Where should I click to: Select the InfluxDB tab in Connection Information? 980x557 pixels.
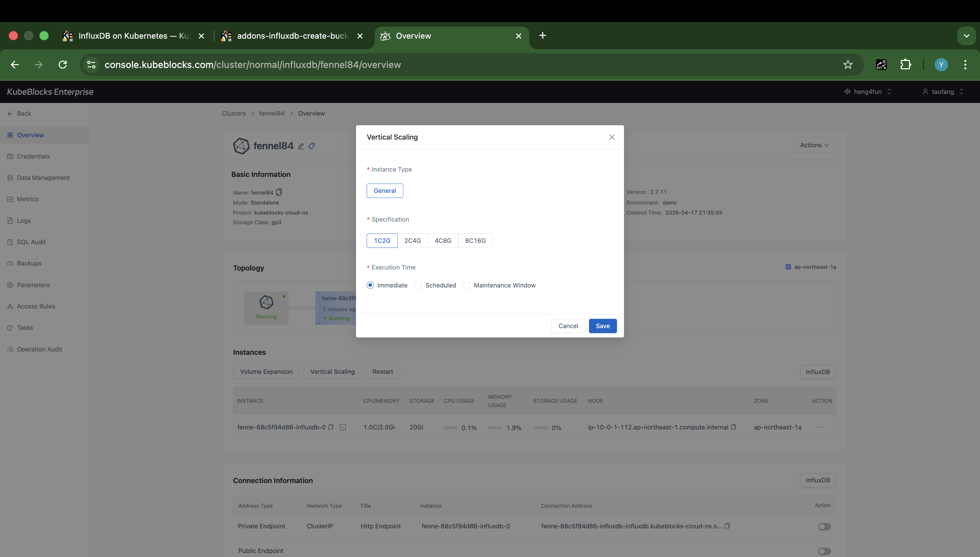pos(818,480)
